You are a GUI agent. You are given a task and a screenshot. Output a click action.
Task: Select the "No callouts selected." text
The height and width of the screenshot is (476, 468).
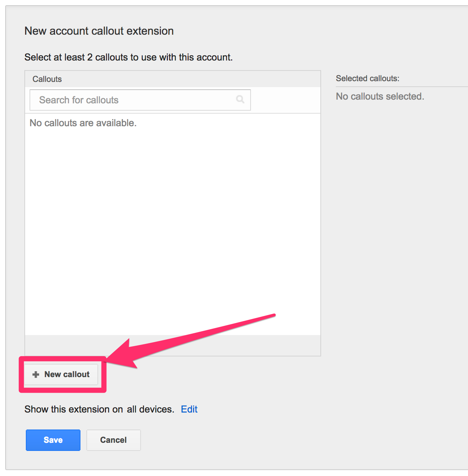[x=380, y=96]
